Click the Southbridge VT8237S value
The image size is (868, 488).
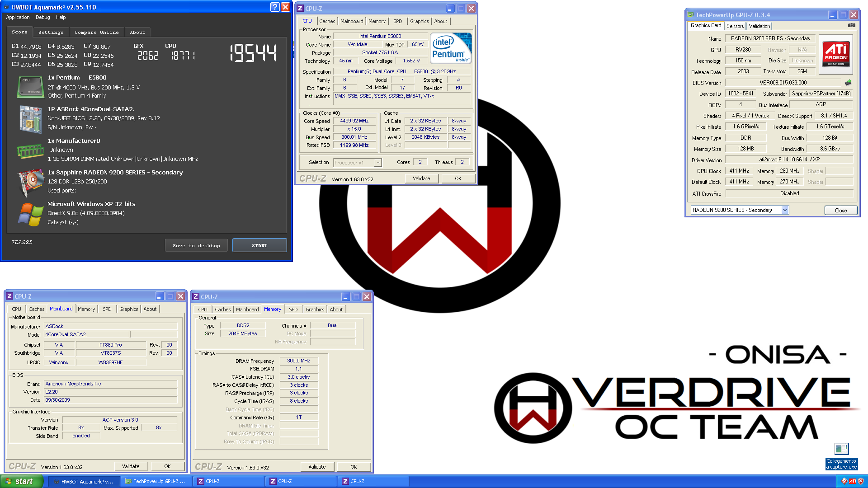111,353
